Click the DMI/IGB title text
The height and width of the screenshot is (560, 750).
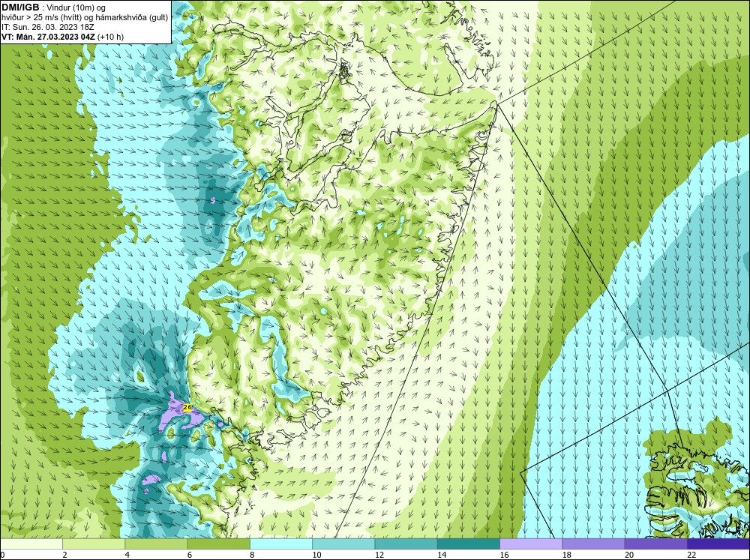pyautogui.click(x=20, y=7)
